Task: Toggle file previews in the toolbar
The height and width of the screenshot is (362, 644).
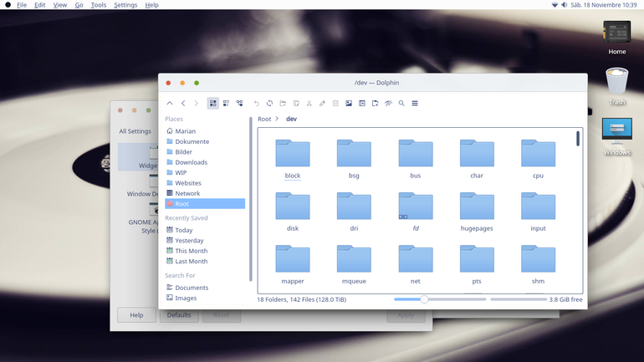Action: pyautogui.click(x=349, y=104)
